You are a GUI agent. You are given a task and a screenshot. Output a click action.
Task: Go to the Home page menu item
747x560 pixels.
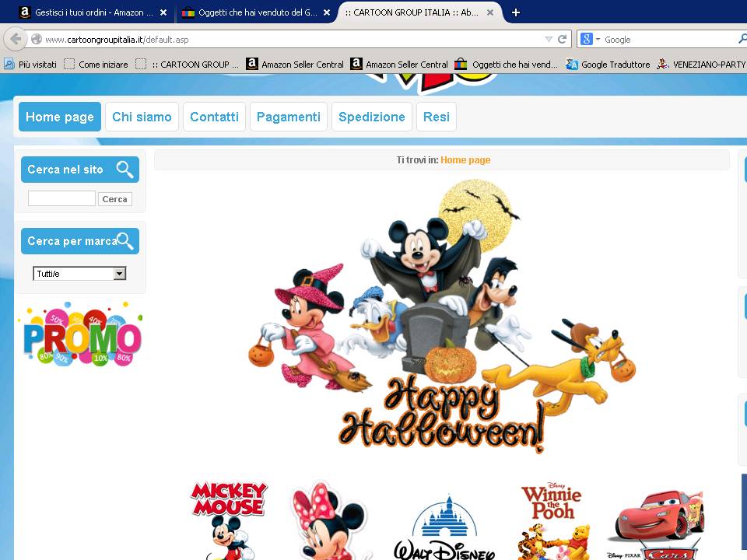[x=60, y=117]
